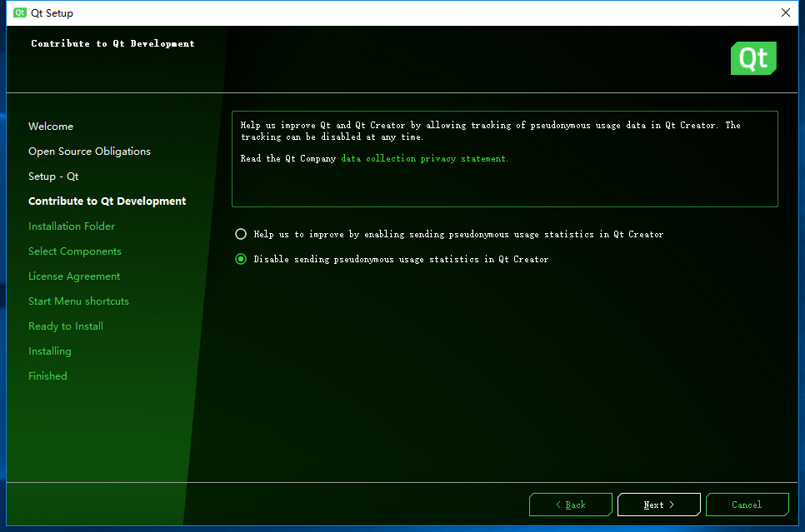Viewport: 805px width, 532px height.
Task: Select the Start Menu shortcuts step
Action: 78,301
